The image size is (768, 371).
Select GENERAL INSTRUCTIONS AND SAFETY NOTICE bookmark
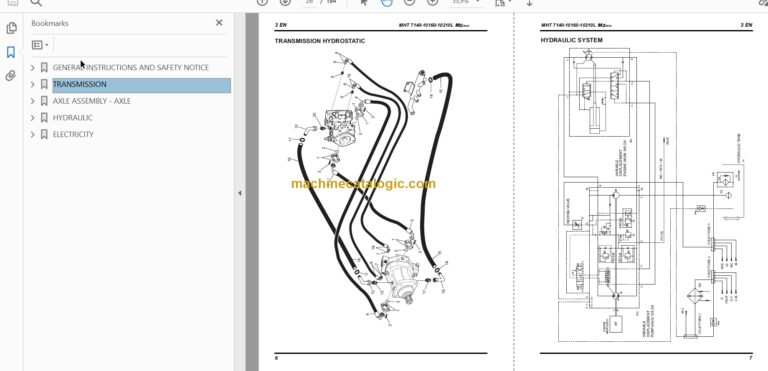131,68
